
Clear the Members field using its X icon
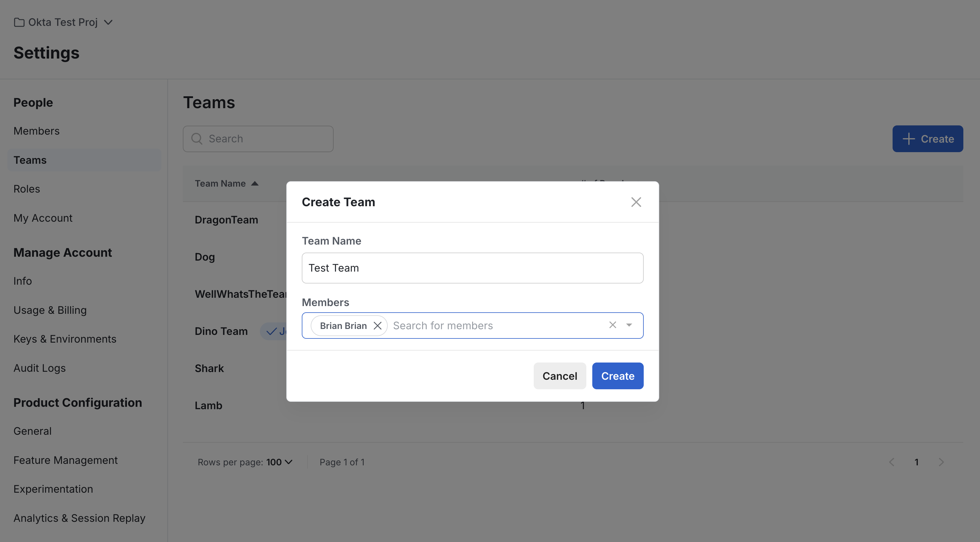(x=612, y=325)
